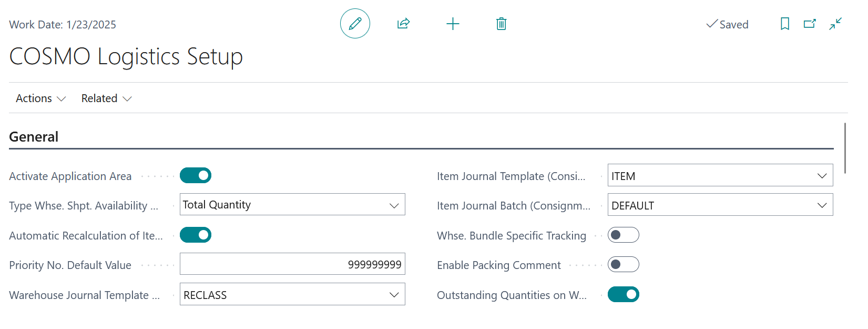This screenshot has width=868, height=329.
Task: Toggle Activate Application Area switch
Action: [x=196, y=175]
